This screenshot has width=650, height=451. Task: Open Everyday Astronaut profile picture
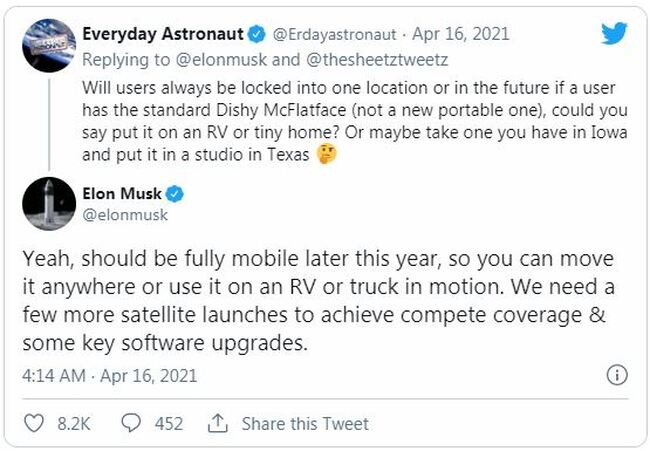49,46
